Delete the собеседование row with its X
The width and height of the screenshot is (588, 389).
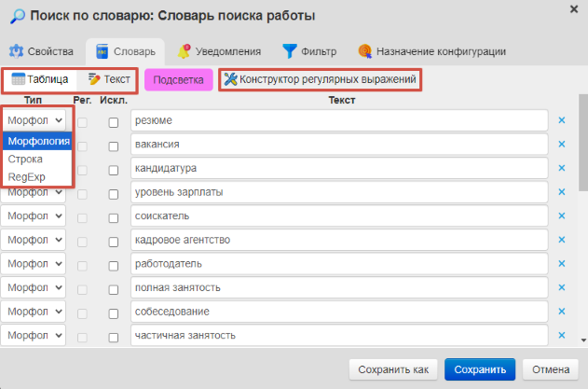click(562, 312)
